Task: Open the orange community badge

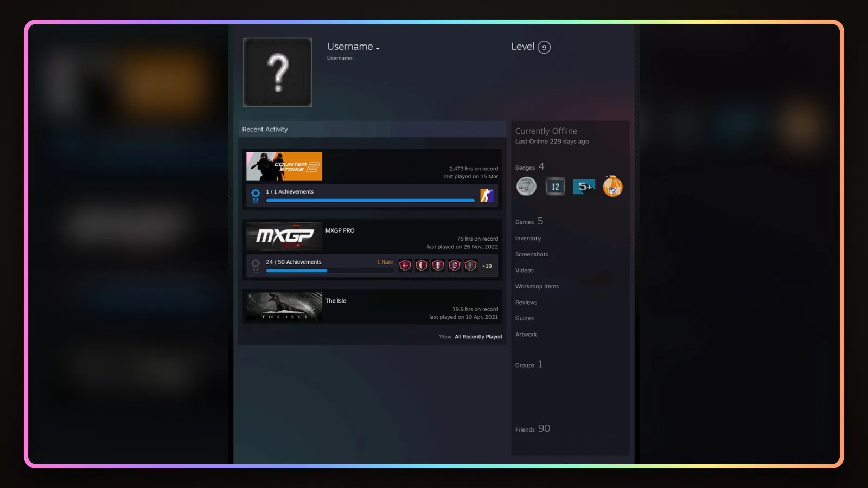Action: coord(612,186)
